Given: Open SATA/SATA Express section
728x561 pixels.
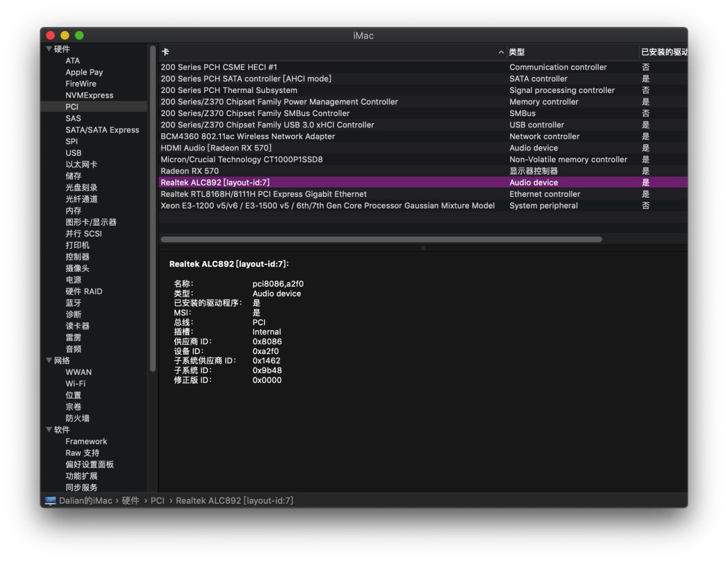Looking at the screenshot, I should 102,130.
